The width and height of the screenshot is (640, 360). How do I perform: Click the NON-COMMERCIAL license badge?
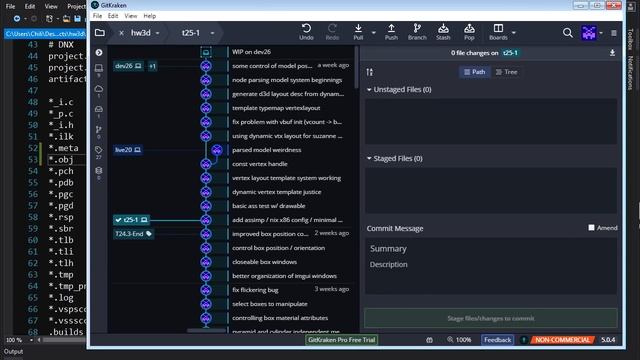click(562, 340)
